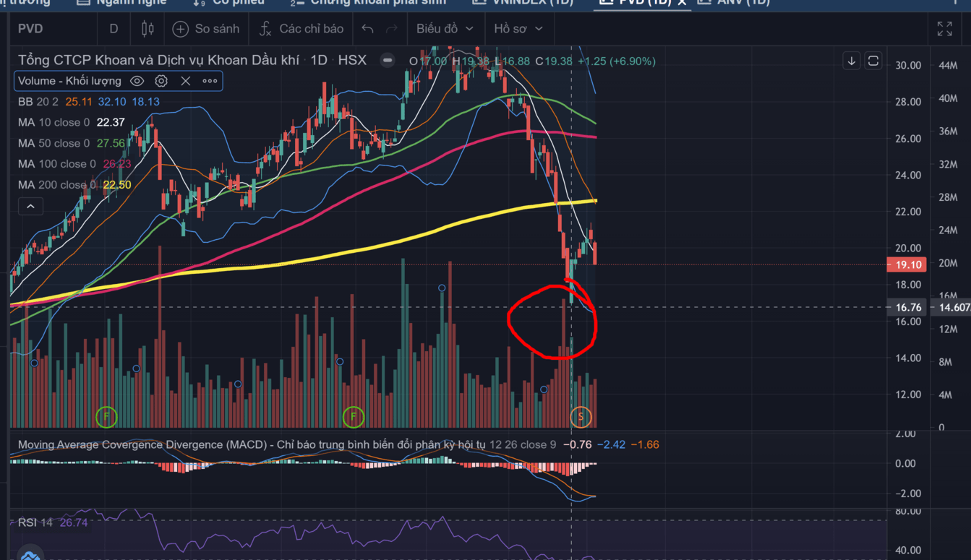
Task: Open the Ngành nghề tab
Action: (122, 2)
